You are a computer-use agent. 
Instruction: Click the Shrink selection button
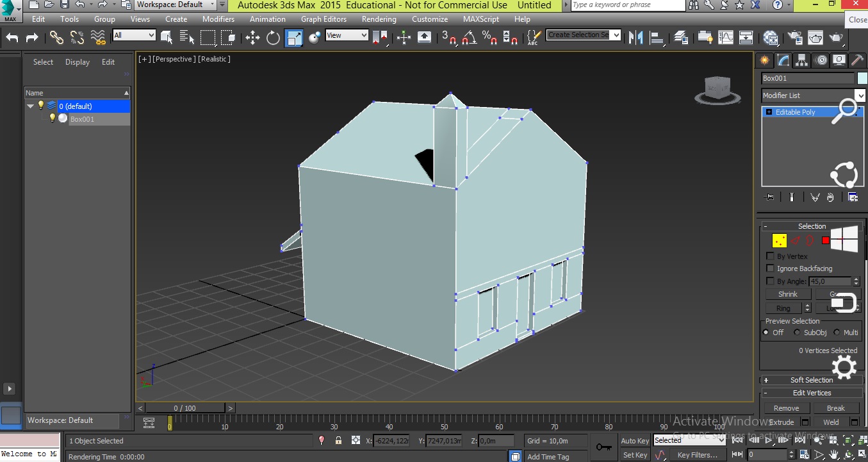coord(787,294)
